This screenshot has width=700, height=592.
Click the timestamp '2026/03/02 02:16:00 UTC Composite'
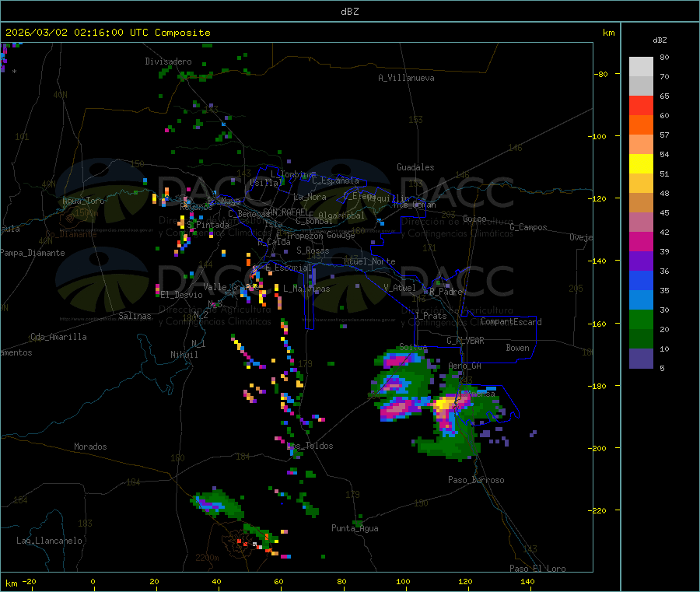click(107, 33)
